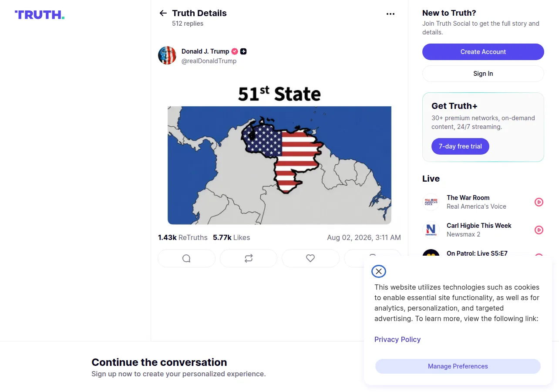Open the three-dots more options menu
Viewport: 559px width, 392px height.
pos(391,14)
